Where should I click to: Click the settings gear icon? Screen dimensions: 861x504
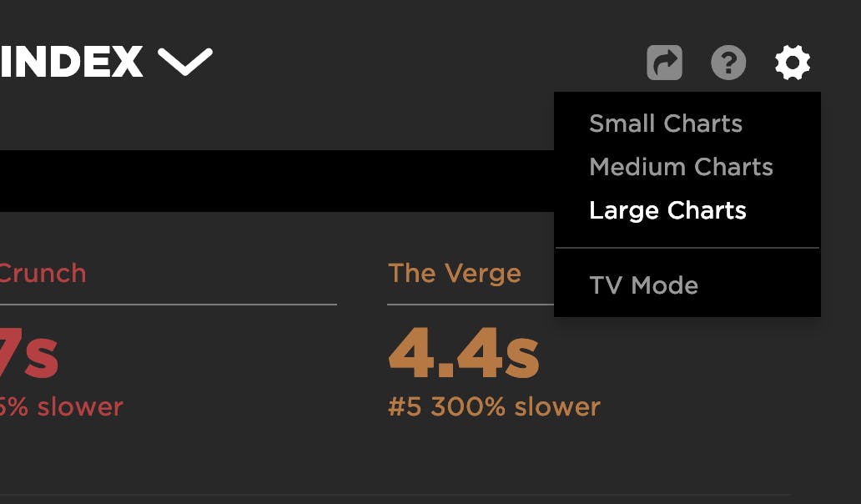pyautogui.click(x=792, y=63)
